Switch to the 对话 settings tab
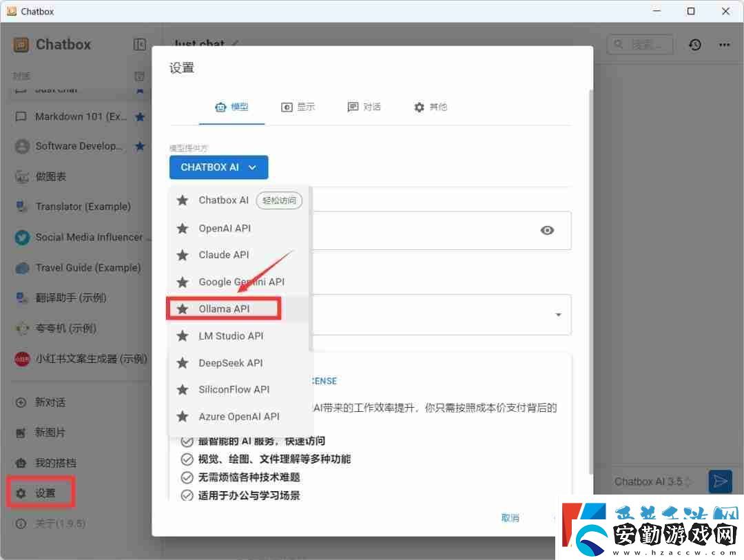This screenshot has height=560, width=744. point(364,107)
